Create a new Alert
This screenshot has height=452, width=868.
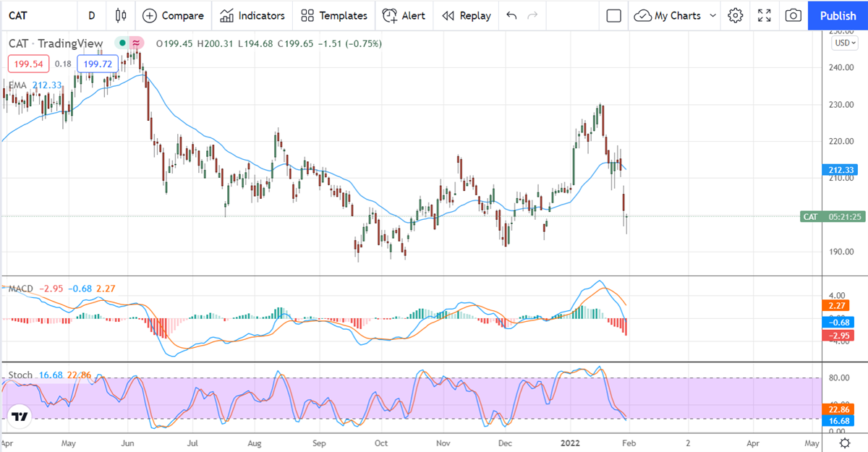pyautogui.click(x=404, y=15)
